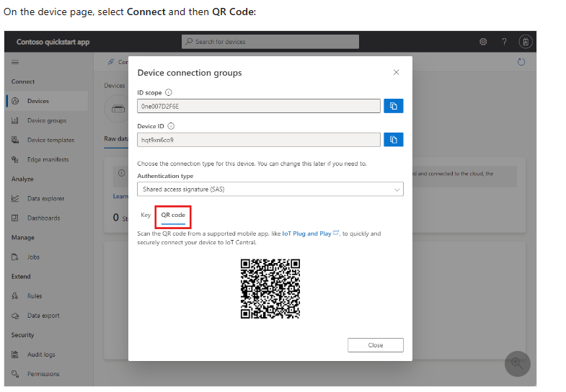Click the Jobs sidebar icon
Viewport: 566px width, 392px height.
[15, 257]
